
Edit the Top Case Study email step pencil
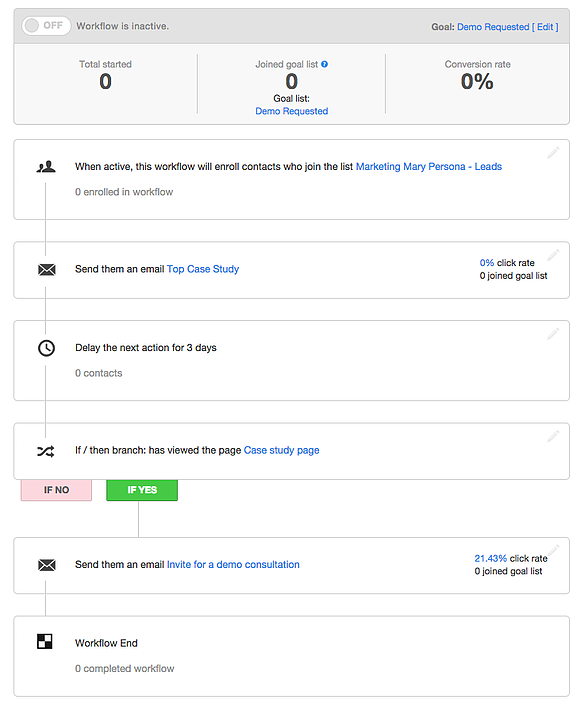point(553,255)
